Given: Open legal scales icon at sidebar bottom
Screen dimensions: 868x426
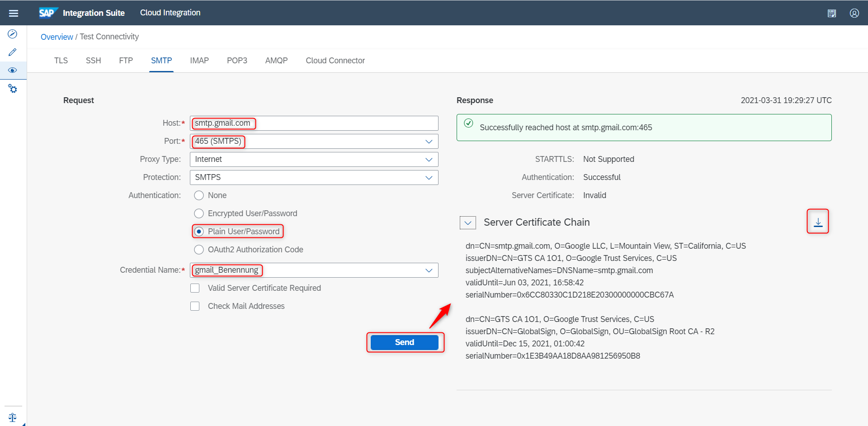Looking at the screenshot, I should click(13, 417).
